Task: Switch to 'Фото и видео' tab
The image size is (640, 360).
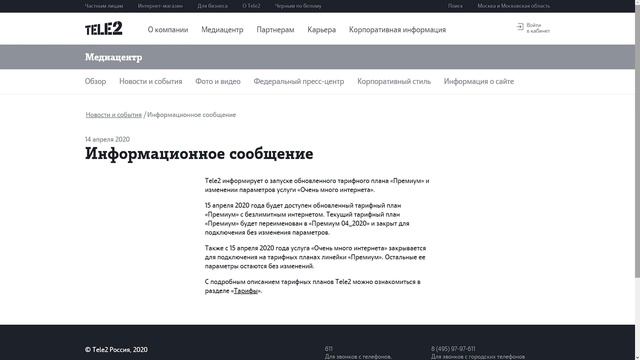Action: coord(218,81)
